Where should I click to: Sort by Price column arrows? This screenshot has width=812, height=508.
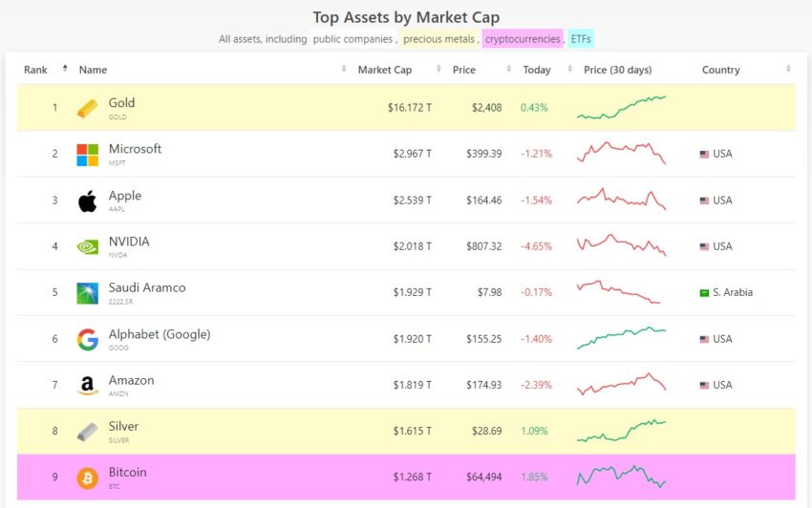(x=508, y=69)
